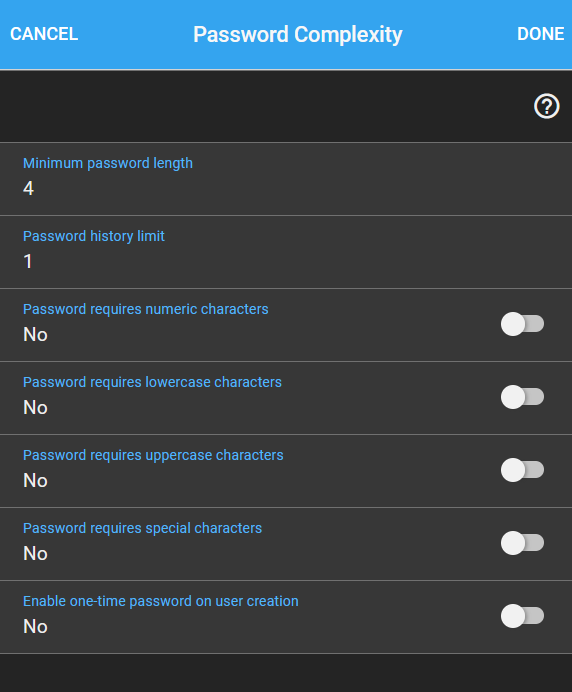Click the Password requires lowercase characters label
This screenshot has width=572, height=692.
[152, 382]
